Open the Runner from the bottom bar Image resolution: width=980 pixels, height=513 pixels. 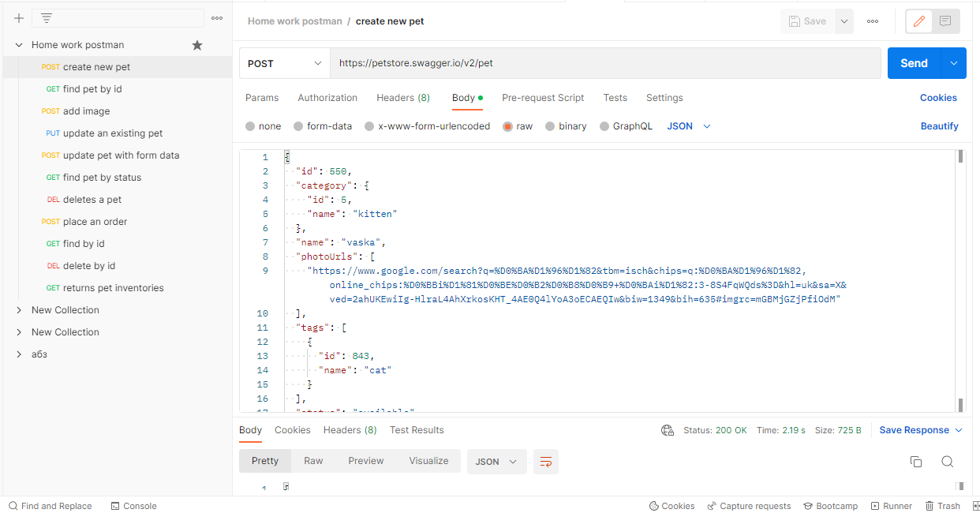coord(892,505)
